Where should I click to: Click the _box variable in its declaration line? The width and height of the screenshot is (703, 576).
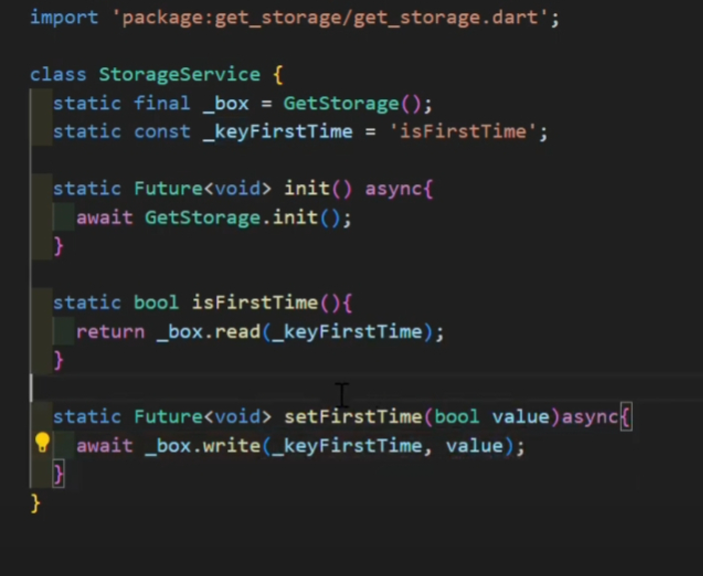[226, 104]
